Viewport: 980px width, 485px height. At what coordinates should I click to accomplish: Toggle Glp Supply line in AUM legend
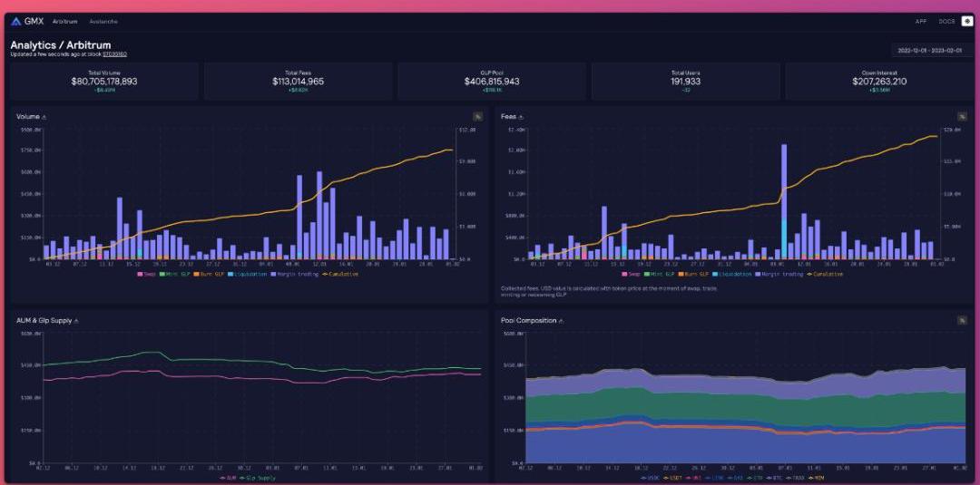pyautogui.click(x=262, y=477)
